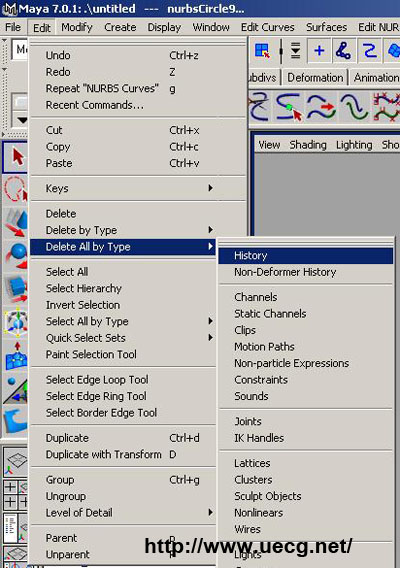Switch to the Deformation shelf tab

pyautogui.click(x=315, y=78)
